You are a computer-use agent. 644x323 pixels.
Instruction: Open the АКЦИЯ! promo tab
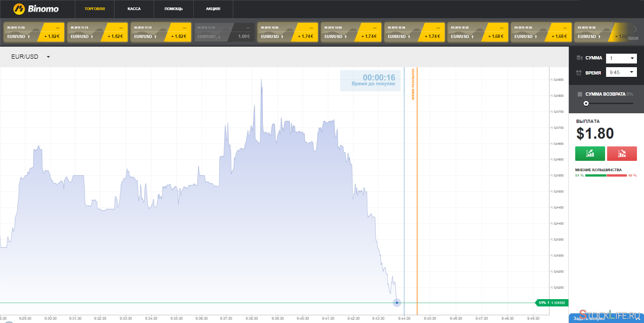pyautogui.click(x=213, y=9)
